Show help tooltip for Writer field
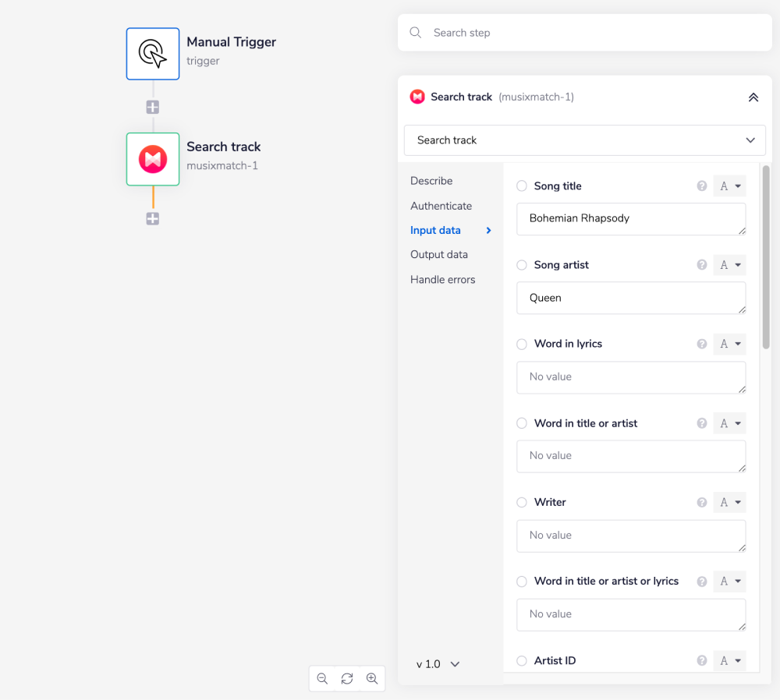The image size is (780, 700). [x=702, y=503]
